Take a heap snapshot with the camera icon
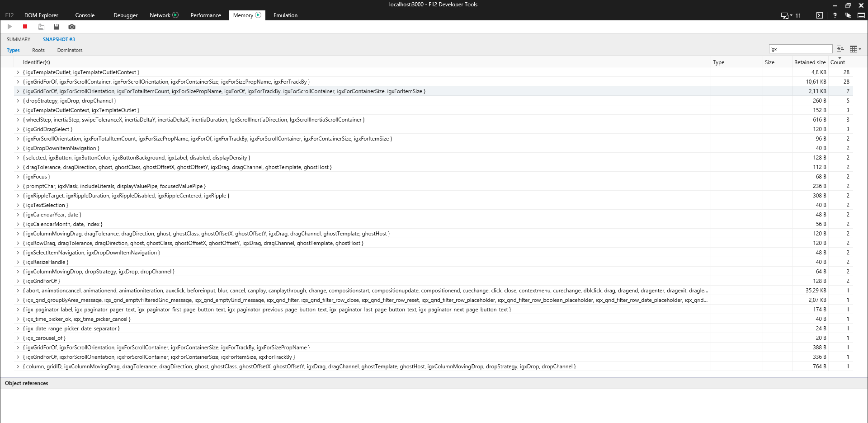 click(x=71, y=27)
